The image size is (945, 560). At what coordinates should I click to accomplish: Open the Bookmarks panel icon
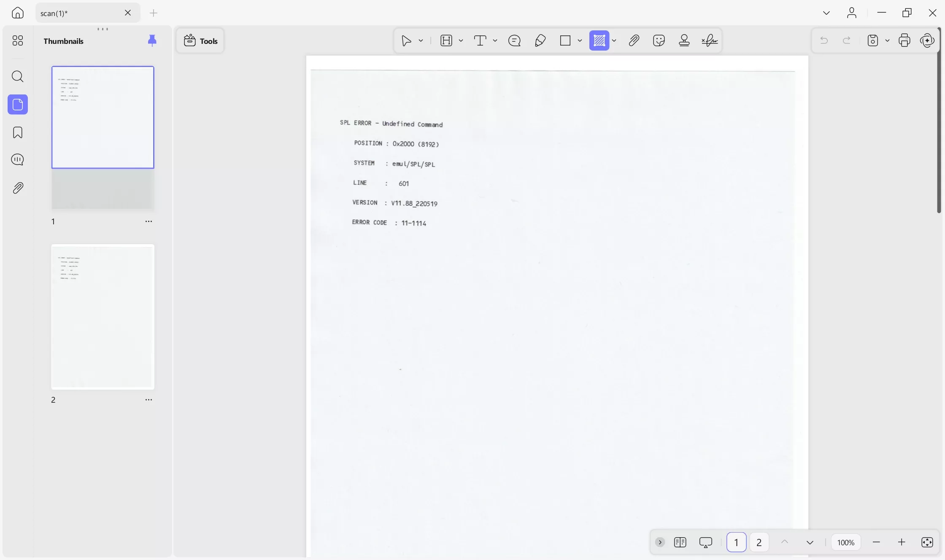point(17,132)
